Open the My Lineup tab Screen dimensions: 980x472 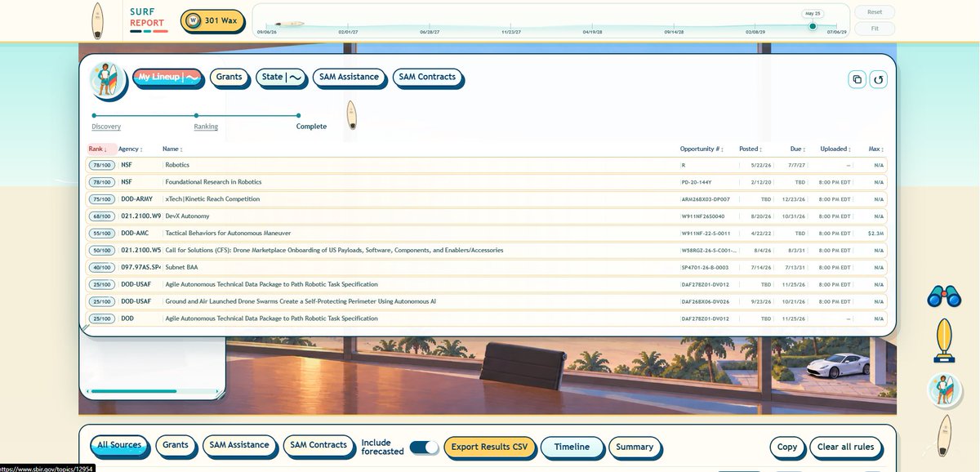[168, 78]
